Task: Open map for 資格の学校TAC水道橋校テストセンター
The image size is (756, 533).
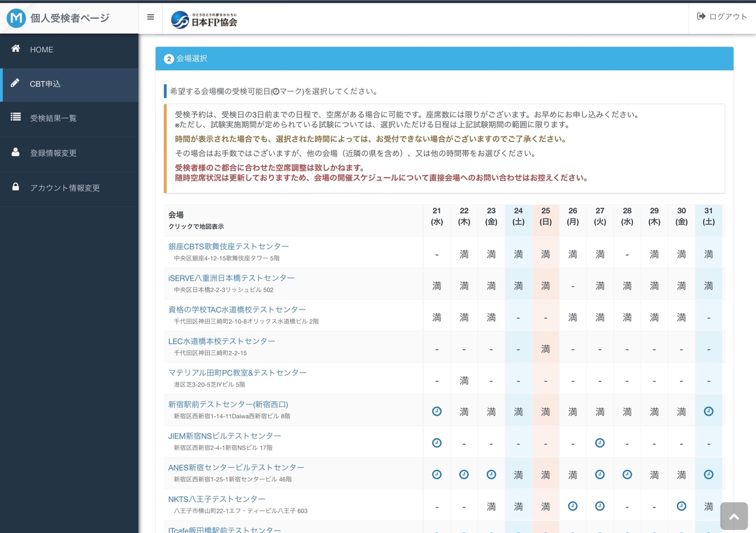Action: (x=237, y=309)
